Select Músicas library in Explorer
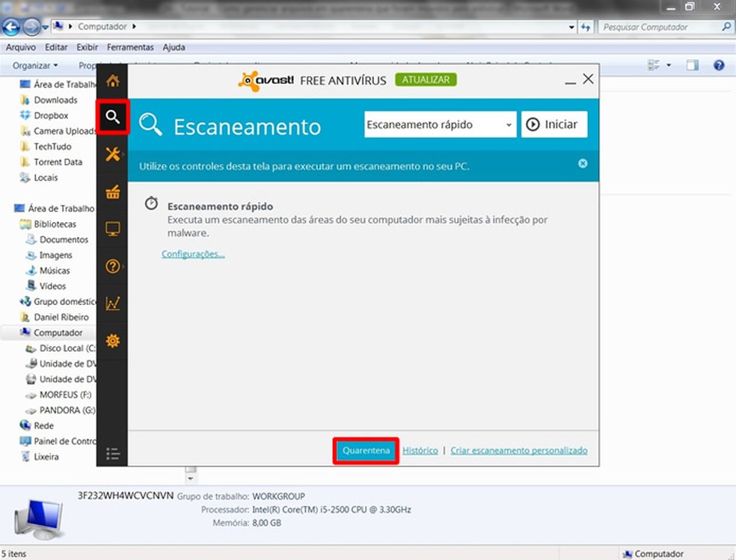 (55, 270)
